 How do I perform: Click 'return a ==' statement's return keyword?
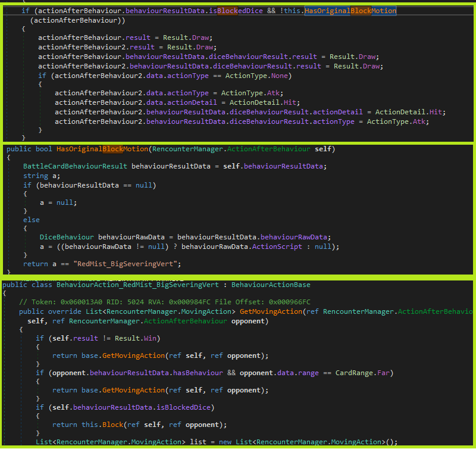[x=36, y=264]
